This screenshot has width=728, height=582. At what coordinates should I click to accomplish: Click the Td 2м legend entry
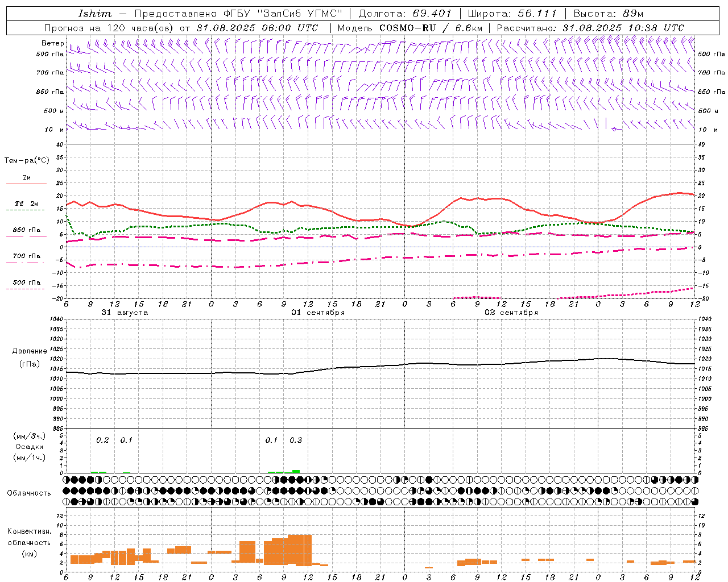26,203
